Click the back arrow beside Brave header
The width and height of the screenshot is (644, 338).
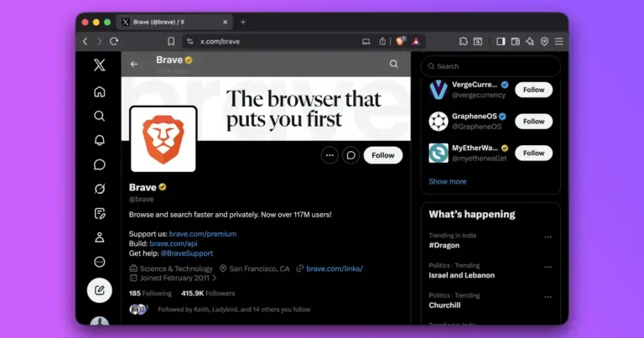tap(134, 64)
